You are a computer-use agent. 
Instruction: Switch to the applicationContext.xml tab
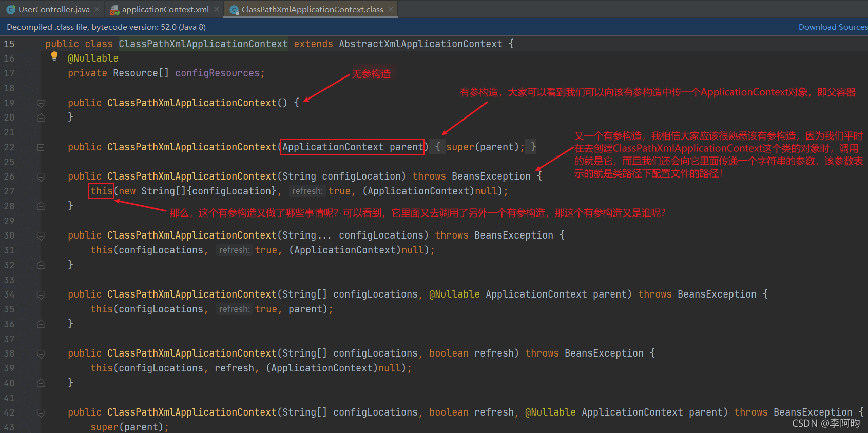point(165,9)
